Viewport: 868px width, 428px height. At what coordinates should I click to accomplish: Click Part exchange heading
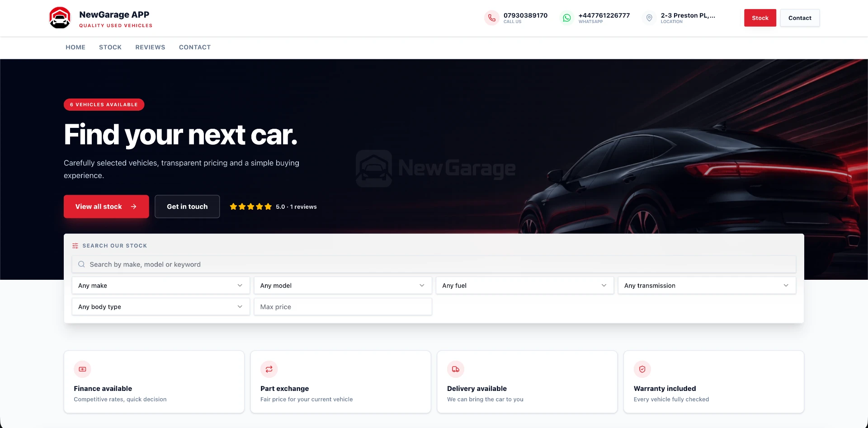pyautogui.click(x=285, y=389)
